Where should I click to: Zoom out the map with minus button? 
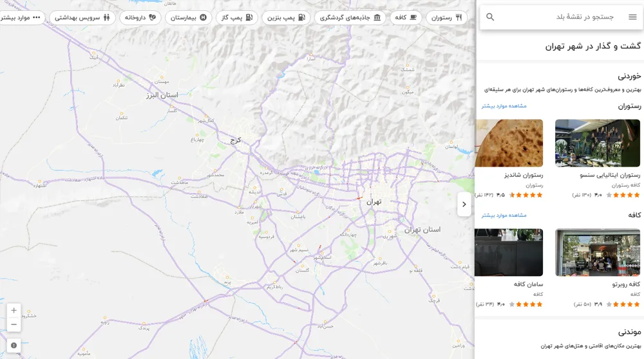tap(14, 324)
